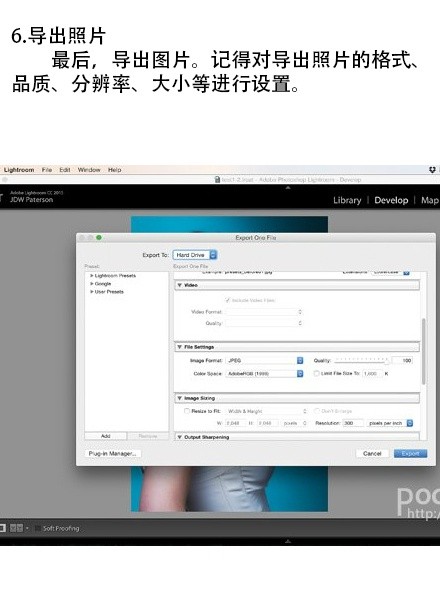
Task: Click the export dialog vertical scrollbar
Action: [x=424, y=351]
